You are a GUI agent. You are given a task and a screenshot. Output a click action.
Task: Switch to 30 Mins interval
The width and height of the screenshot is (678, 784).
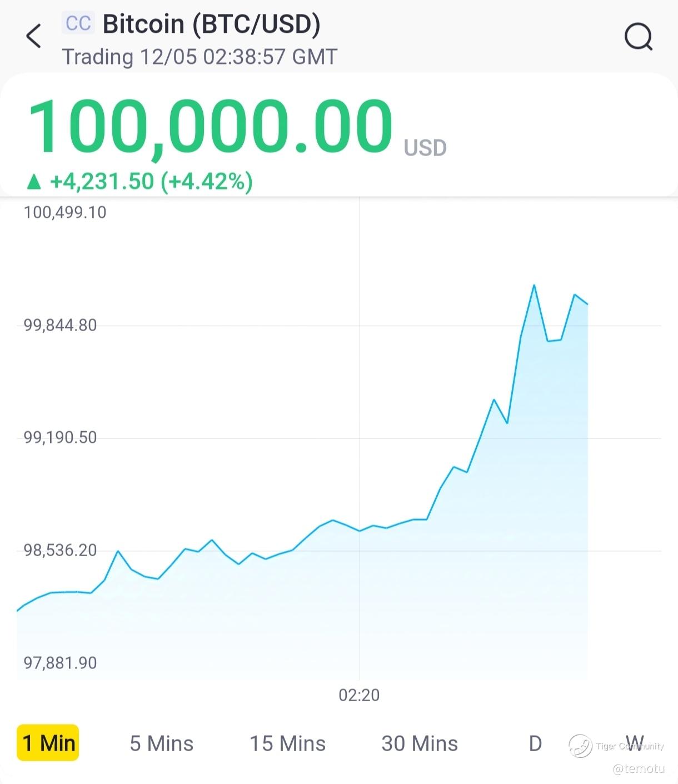(x=420, y=743)
